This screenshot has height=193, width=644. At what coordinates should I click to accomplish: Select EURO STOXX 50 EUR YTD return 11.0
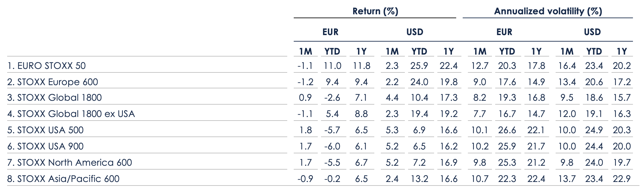(x=332, y=66)
